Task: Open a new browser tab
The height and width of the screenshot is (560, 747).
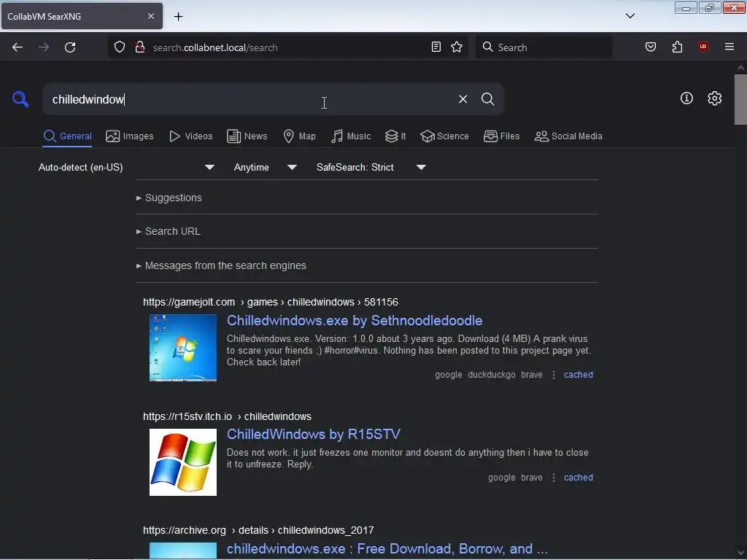Action: tap(178, 16)
